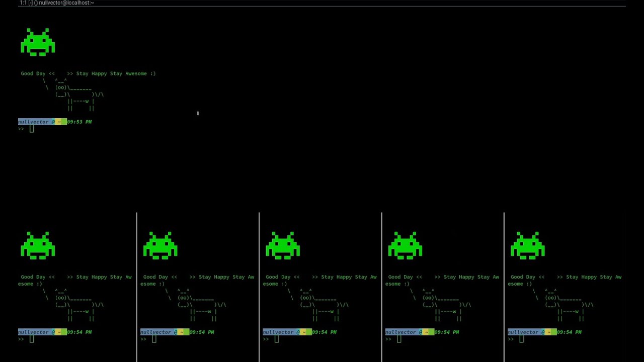Focus the command cursor in rightmost bottom pane
The height and width of the screenshot is (362, 644).
coord(521,339)
